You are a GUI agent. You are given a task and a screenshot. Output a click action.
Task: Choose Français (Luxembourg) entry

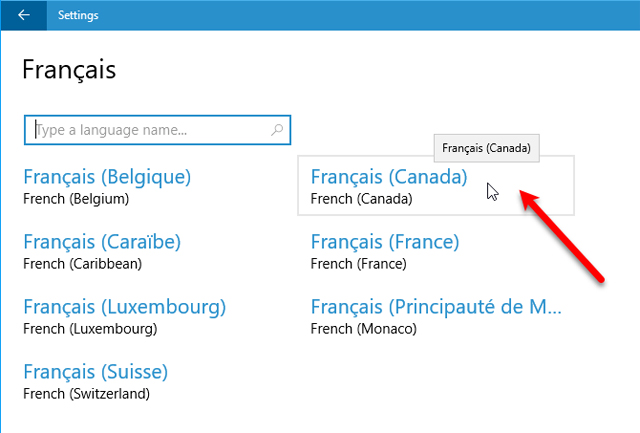click(124, 307)
